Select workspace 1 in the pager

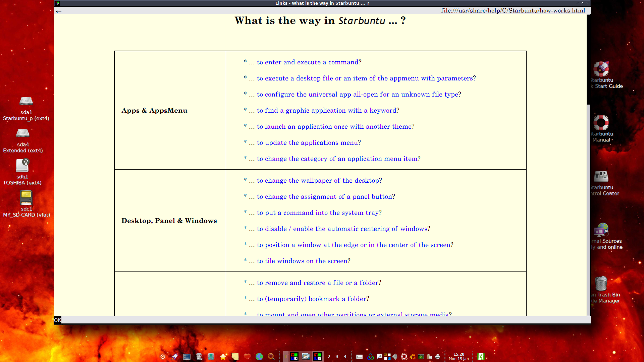pyautogui.click(x=286, y=357)
